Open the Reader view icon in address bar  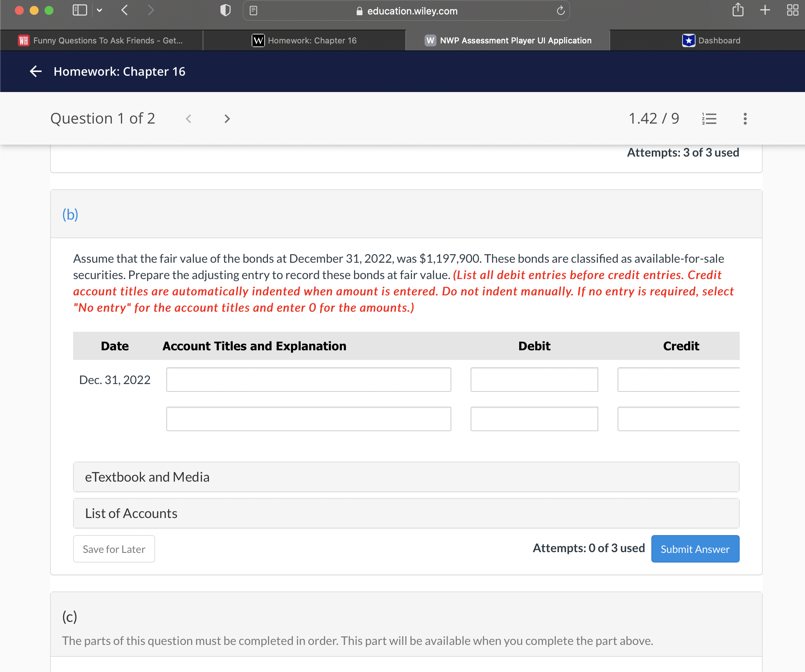pyautogui.click(x=253, y=11)
